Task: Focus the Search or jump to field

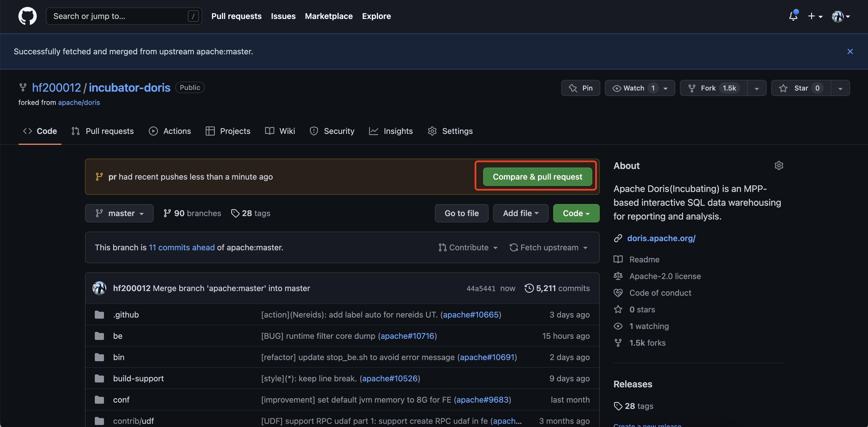Action: [x=124, y=16]
